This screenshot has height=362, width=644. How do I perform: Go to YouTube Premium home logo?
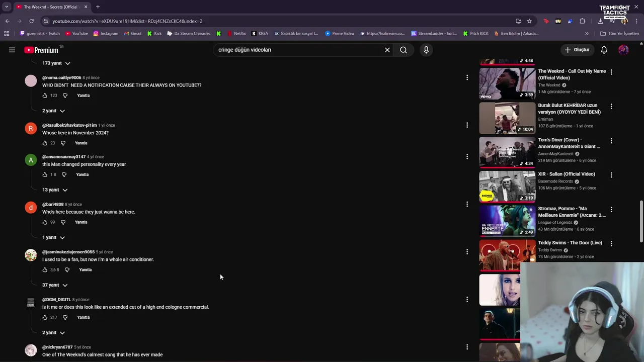41,50
